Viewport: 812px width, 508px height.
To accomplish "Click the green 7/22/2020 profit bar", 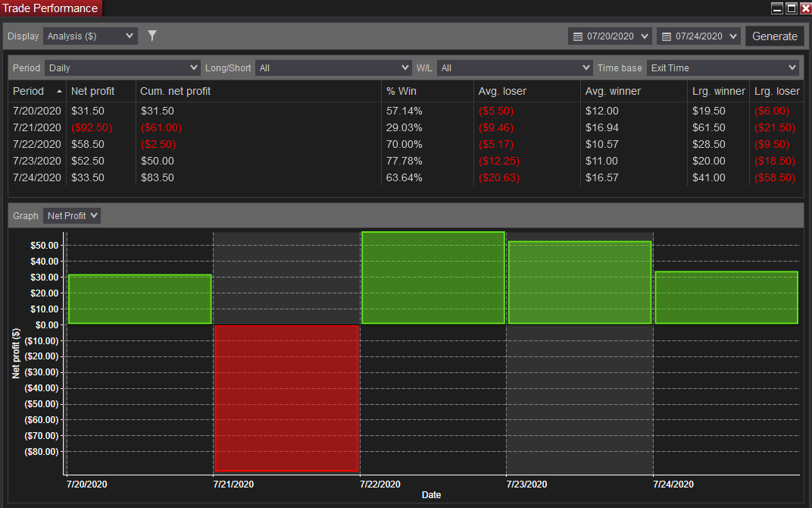I will coord(433,278).
